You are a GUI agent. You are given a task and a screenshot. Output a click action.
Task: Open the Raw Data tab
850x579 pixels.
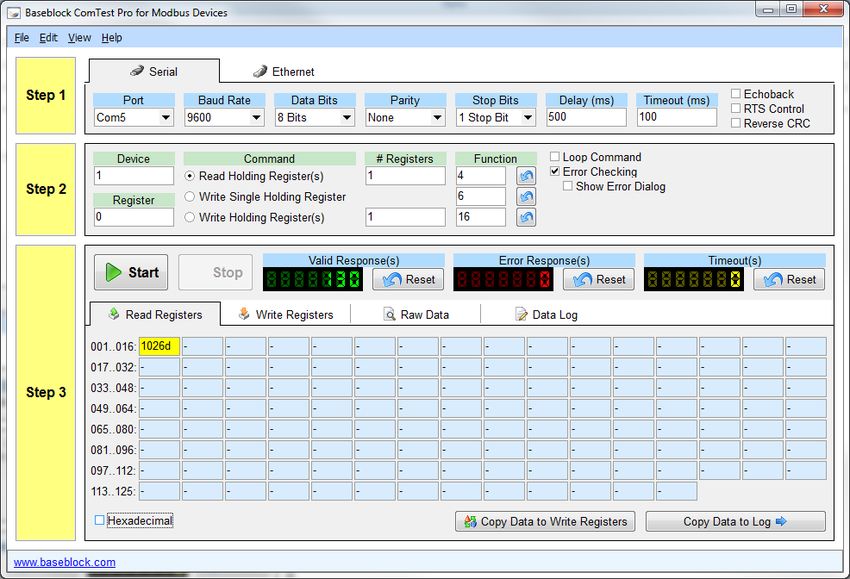(416, 314)
